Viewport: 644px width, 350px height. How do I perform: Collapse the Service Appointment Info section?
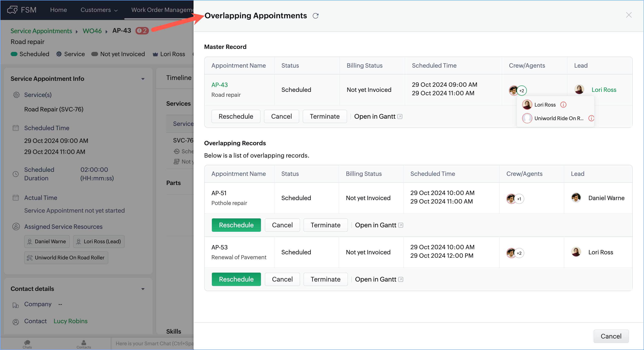[143, 79]
